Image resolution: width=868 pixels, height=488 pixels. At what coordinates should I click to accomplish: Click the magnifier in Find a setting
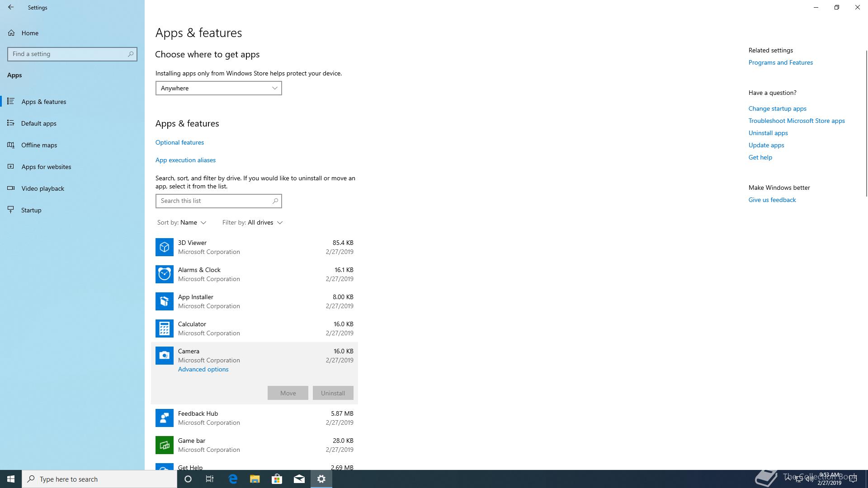(x=131, y=54)
